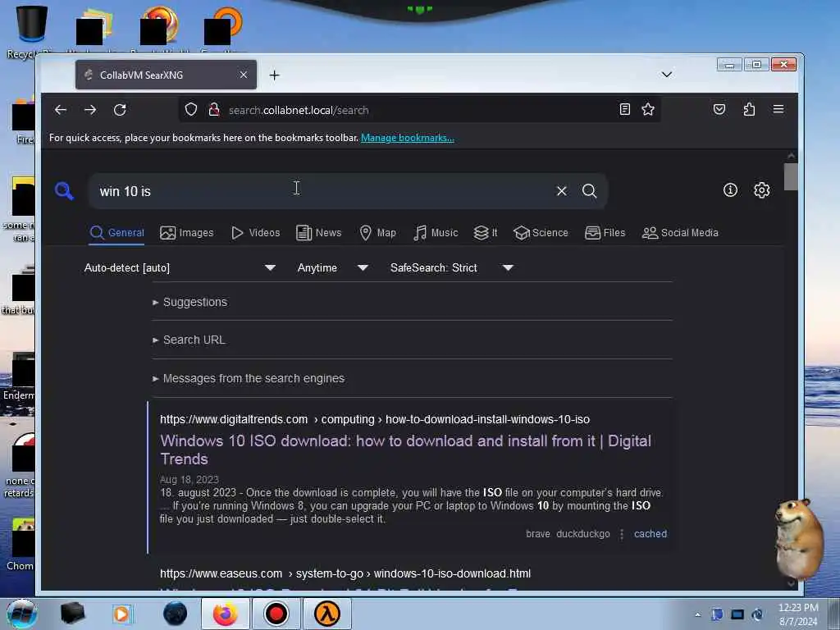Switch to the It category

coord(486,232)
